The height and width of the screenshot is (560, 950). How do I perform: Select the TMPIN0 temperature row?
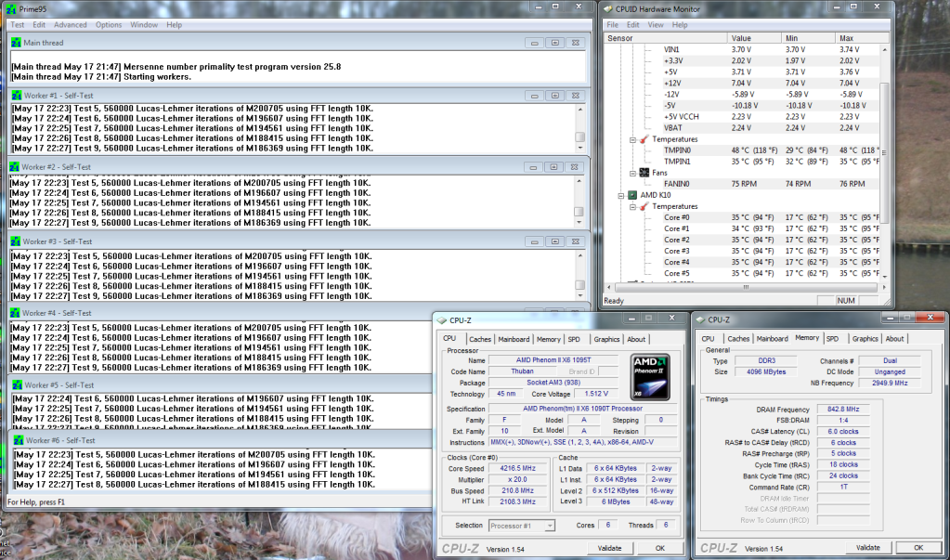coord(742,150)
